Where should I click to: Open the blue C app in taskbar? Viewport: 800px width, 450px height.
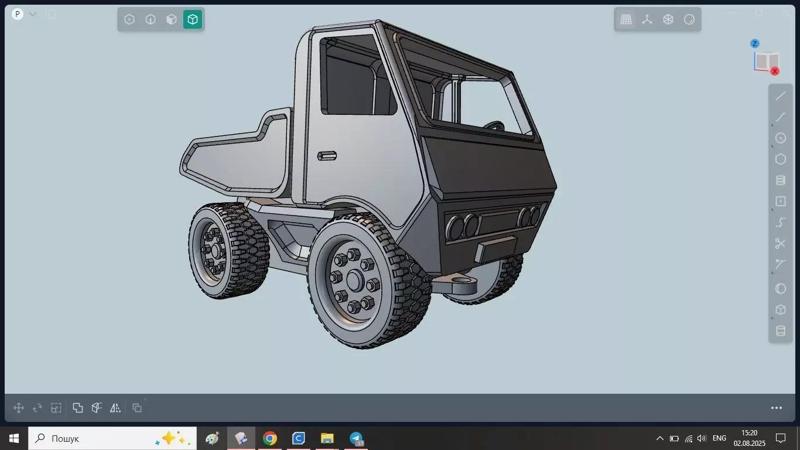point(298,438)
